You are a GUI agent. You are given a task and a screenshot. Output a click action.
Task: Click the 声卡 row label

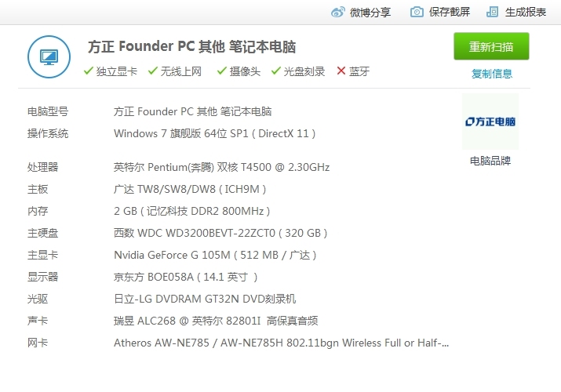tap(38, 321)
